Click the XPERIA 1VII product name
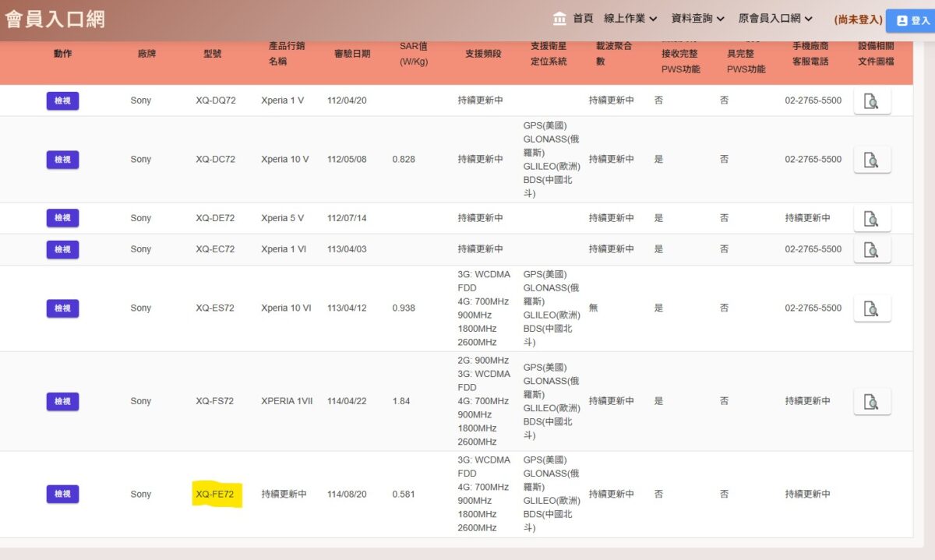This screenshot has height=560, width=935. (287, 401)
